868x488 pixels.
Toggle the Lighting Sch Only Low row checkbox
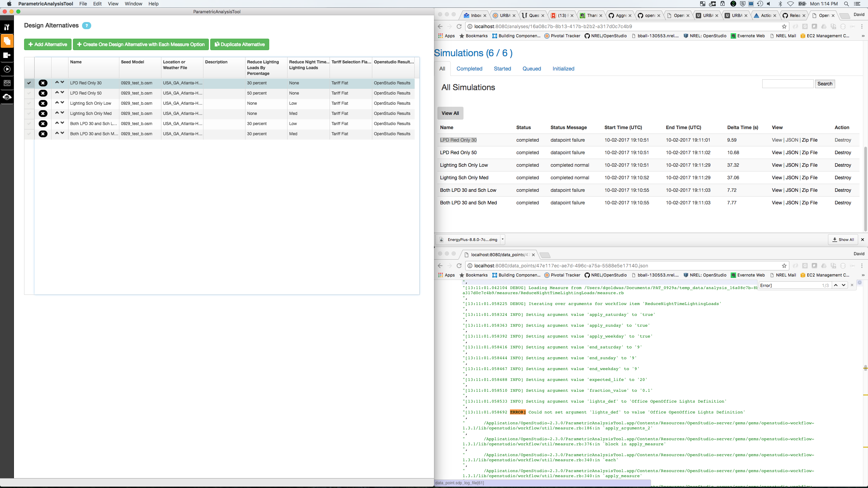(29, 103)
